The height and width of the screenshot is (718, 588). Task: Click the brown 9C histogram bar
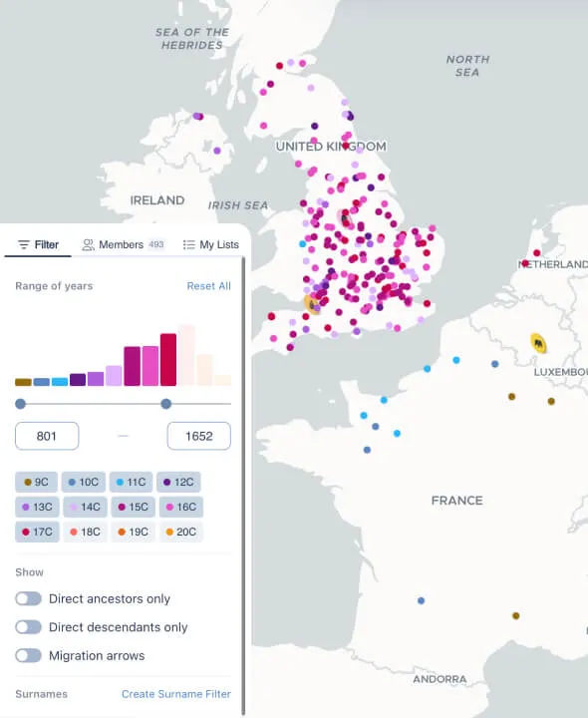(23, 382)
